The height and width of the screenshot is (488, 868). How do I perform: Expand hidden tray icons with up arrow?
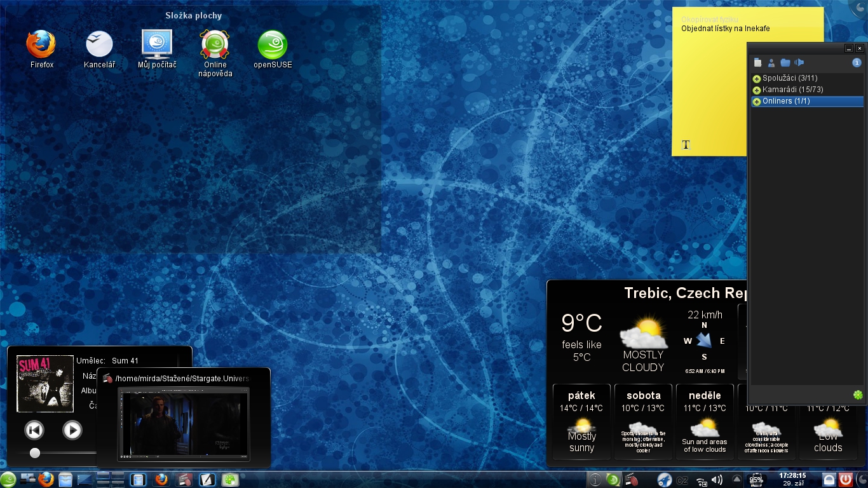pos(737,480)
